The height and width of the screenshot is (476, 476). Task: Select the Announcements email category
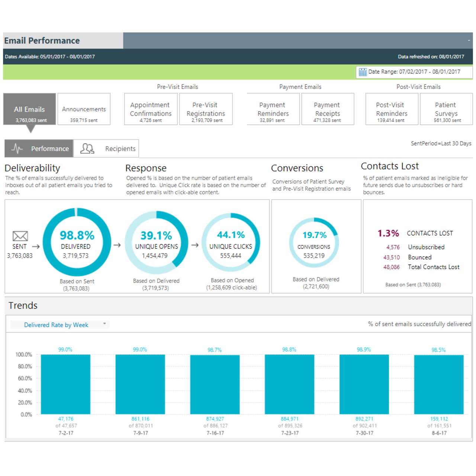(x=84, y=109)
